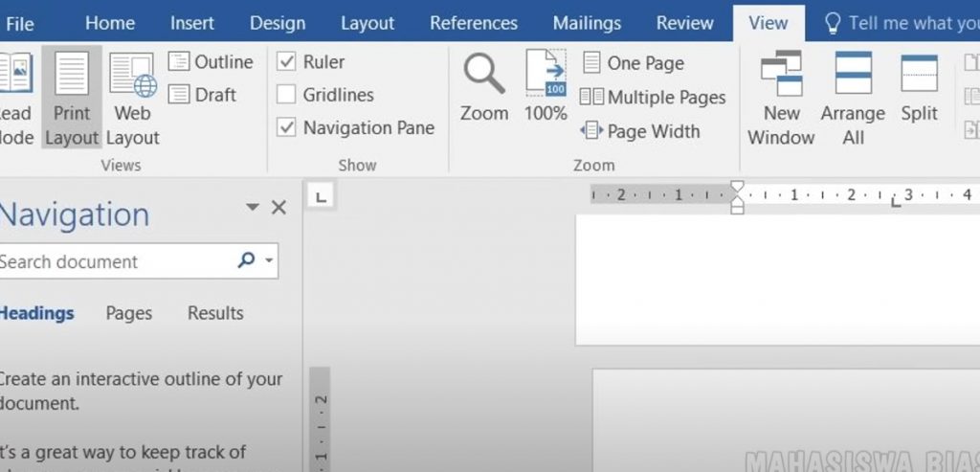Switch to the Design tab
The image size is (980, 472).
[x=278, y=23]
